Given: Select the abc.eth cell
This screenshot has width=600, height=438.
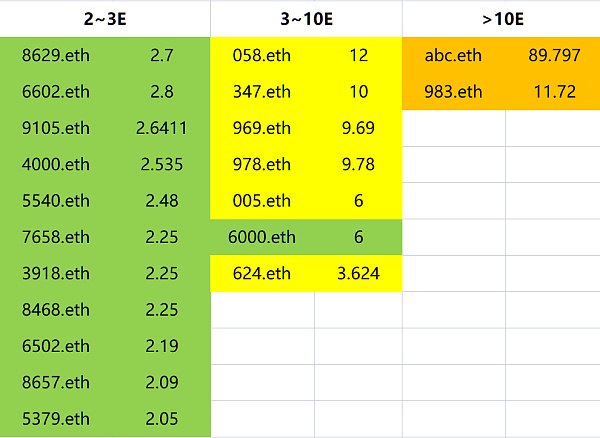Looking at the screenshot, I should tap(453, 56).
